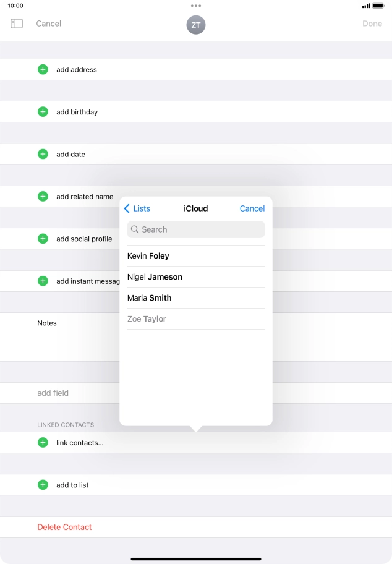Tap the green plus beside add to list
Image resolution: width=392 pixels, height=564 pixels.
tap(43, 485)
